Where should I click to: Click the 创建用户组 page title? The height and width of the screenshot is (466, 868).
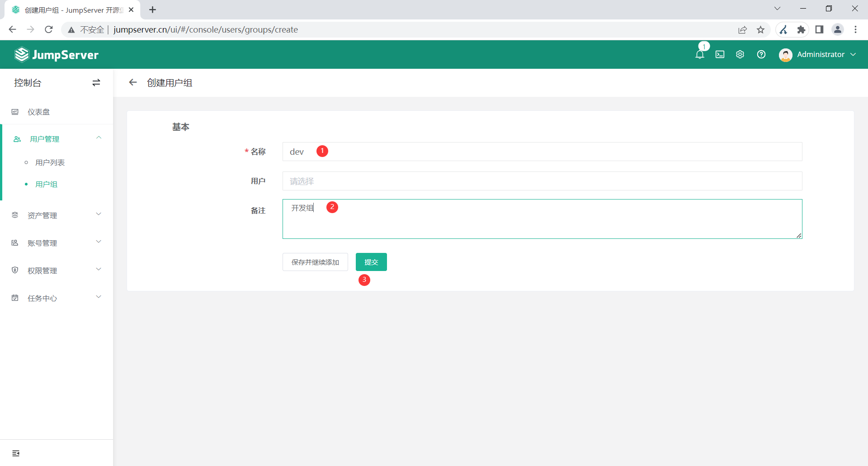pyautogui.click(x=170, y=83)
